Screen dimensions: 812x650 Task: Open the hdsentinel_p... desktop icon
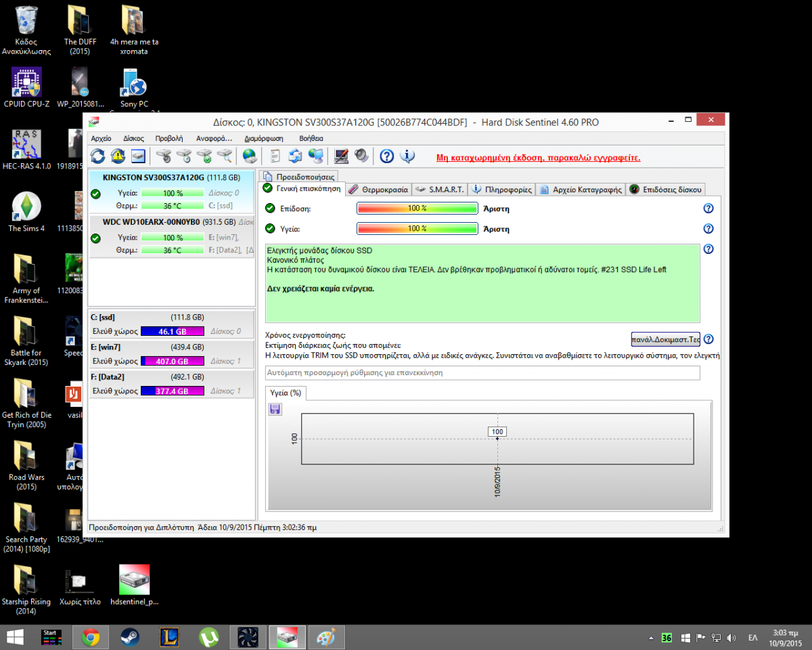[134, 585]
